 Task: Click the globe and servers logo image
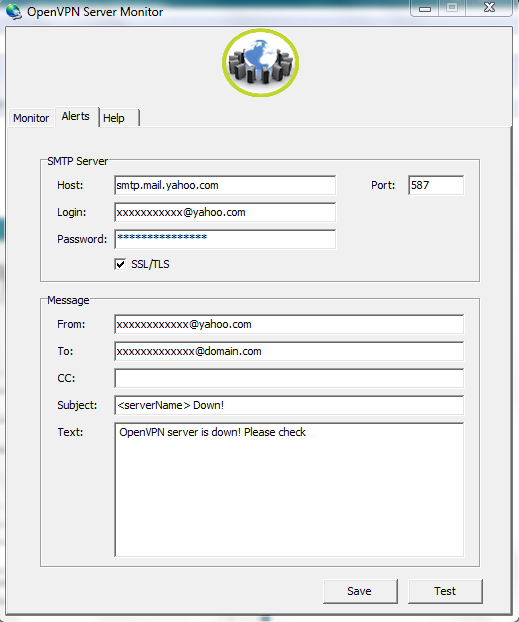coord(260,63)
